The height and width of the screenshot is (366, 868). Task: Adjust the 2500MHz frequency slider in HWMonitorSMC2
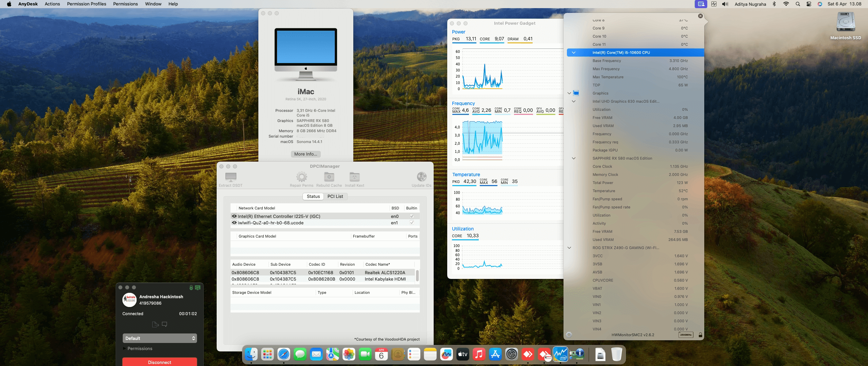pos(686,335)
